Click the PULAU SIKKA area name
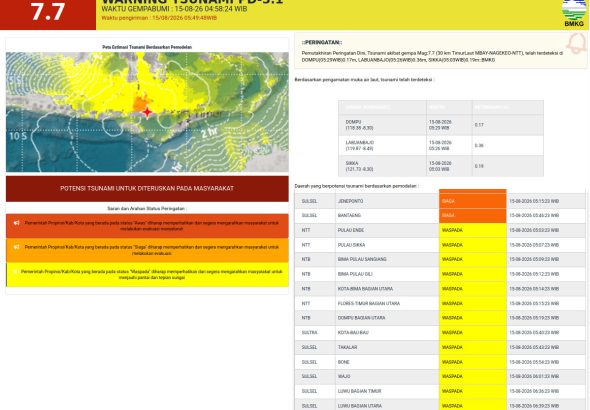This screenshot has height=410, width=590. coord(351,245)
